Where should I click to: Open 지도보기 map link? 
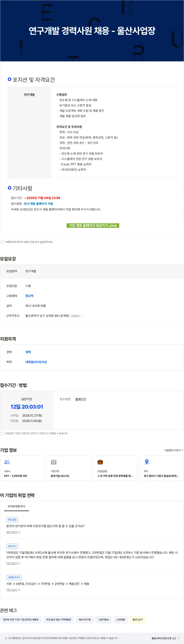[75, 316]
